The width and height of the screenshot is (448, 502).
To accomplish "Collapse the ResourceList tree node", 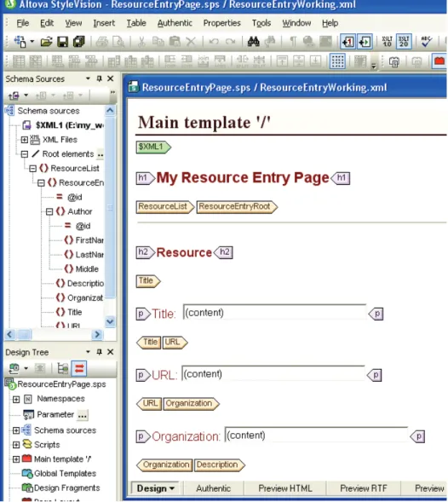I will coord(32,169).
